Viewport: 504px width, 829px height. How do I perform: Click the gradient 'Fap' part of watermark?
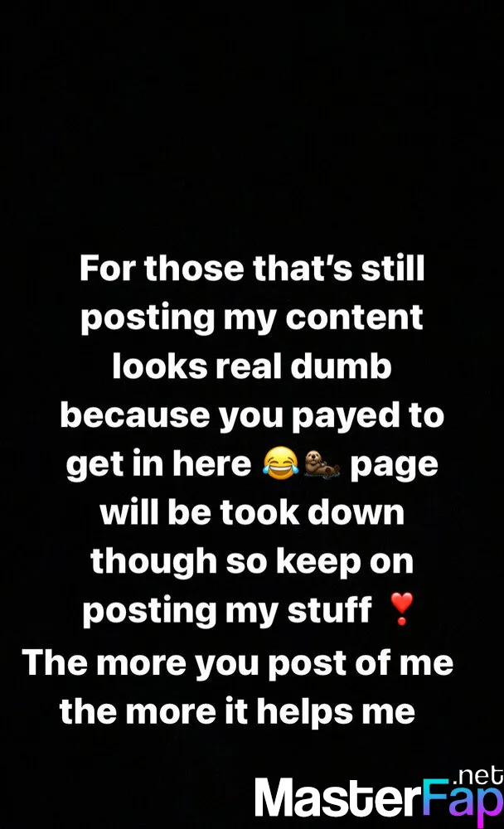[463, 802]
